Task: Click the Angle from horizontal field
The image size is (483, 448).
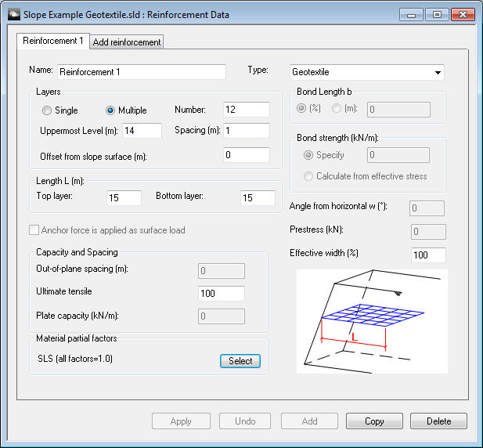Action: click(427, 208)
